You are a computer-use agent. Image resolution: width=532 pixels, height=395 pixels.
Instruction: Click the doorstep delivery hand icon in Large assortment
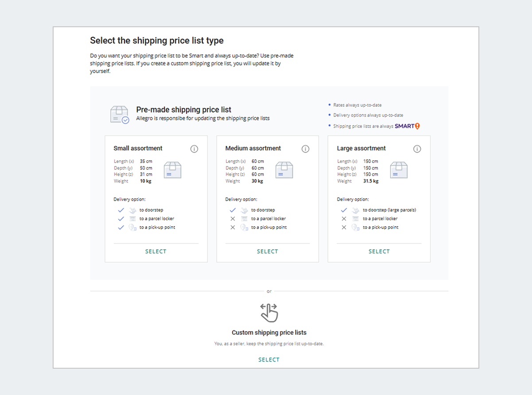coord(356,210)
